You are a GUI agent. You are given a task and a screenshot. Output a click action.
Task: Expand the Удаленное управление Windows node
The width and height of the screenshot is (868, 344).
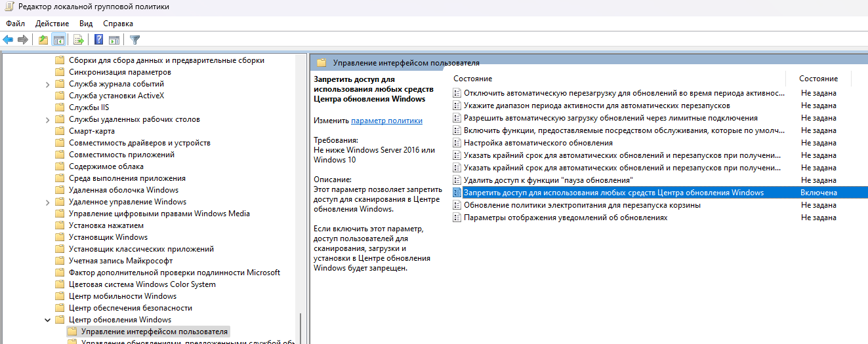(48, 202)
